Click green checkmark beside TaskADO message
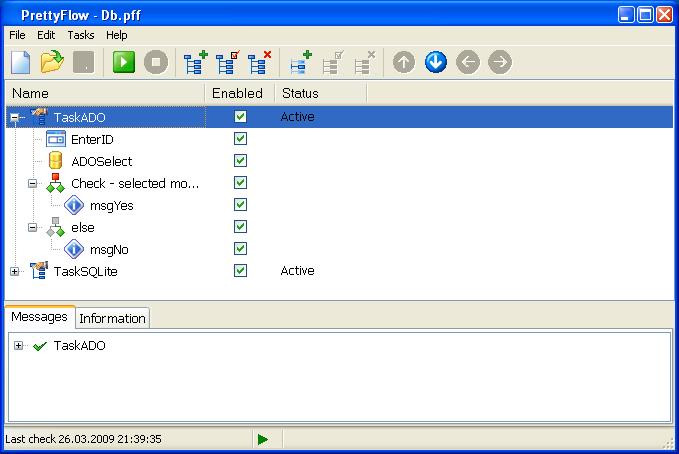Image resolution: width=679 pixels, height=454 pixels. (x=40, y=346)
